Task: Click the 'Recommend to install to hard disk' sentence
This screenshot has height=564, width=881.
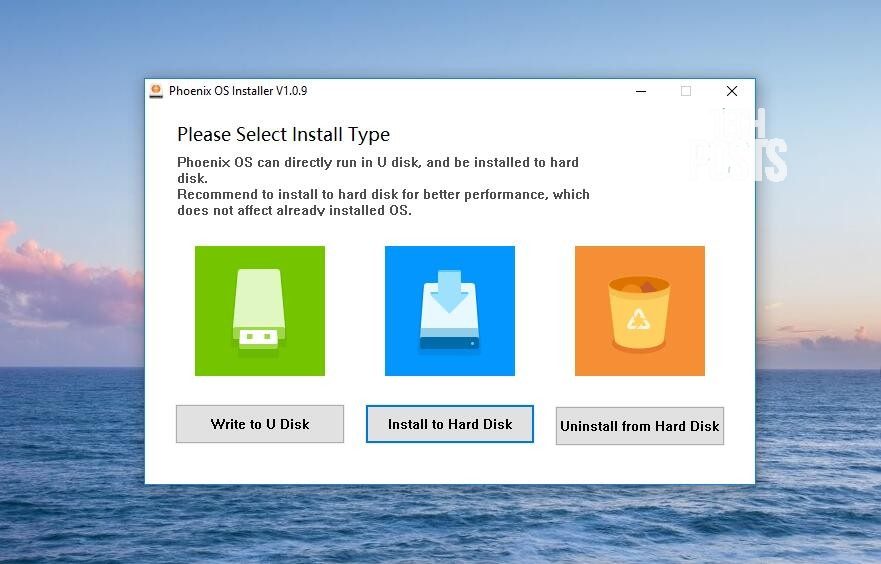Action: 383,202
